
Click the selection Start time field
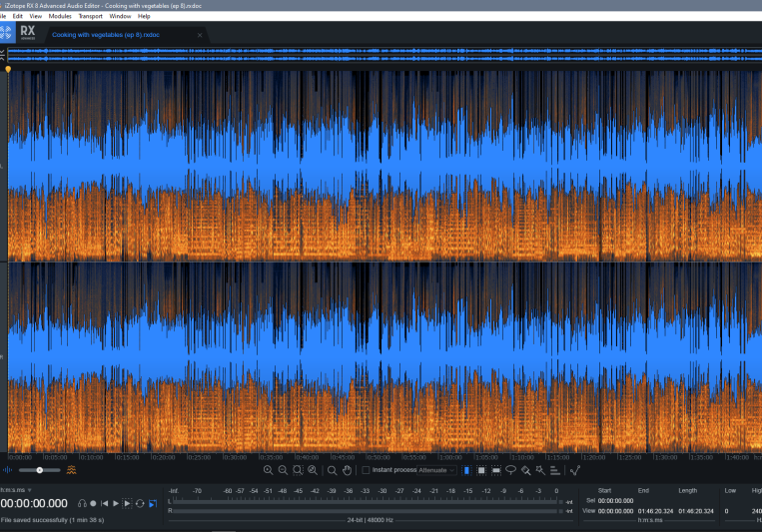coord(616,501)
